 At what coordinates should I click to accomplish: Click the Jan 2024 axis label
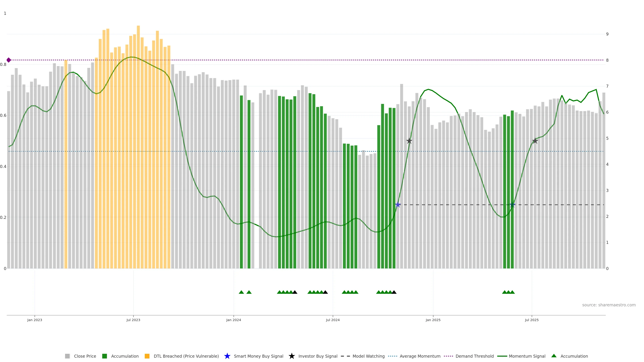pyautogui.click(x=233, y=320)
